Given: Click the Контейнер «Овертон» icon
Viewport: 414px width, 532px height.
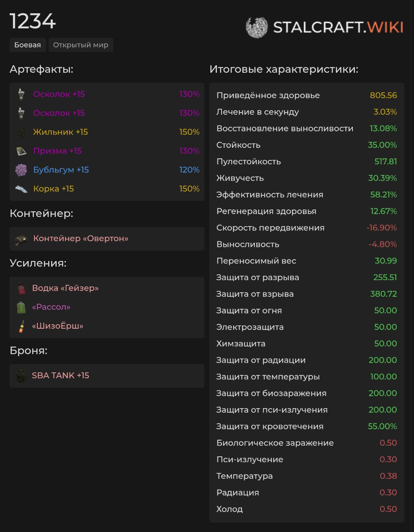Looking at the screenshot, I should pyautogui.click(x=21, y=239).
